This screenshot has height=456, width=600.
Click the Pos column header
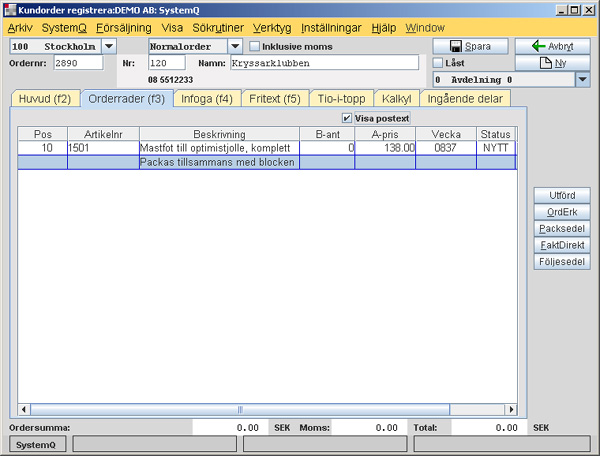42,134
